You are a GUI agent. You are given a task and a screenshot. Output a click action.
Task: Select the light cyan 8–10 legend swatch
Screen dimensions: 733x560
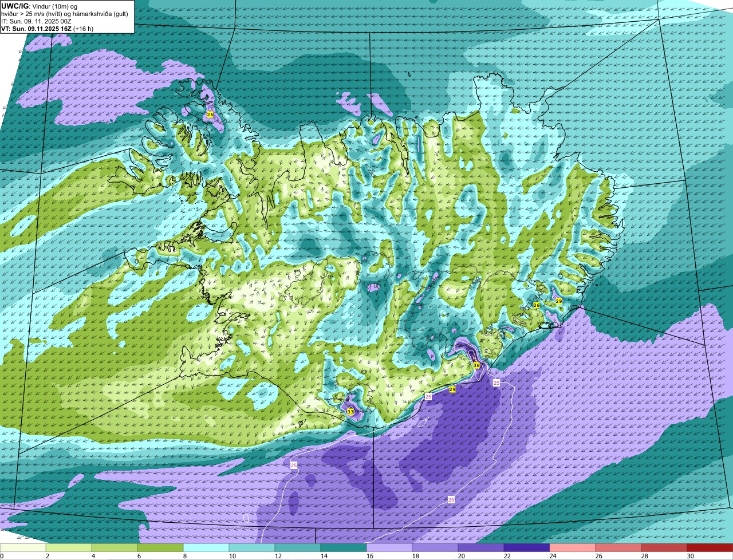[206, 548]
